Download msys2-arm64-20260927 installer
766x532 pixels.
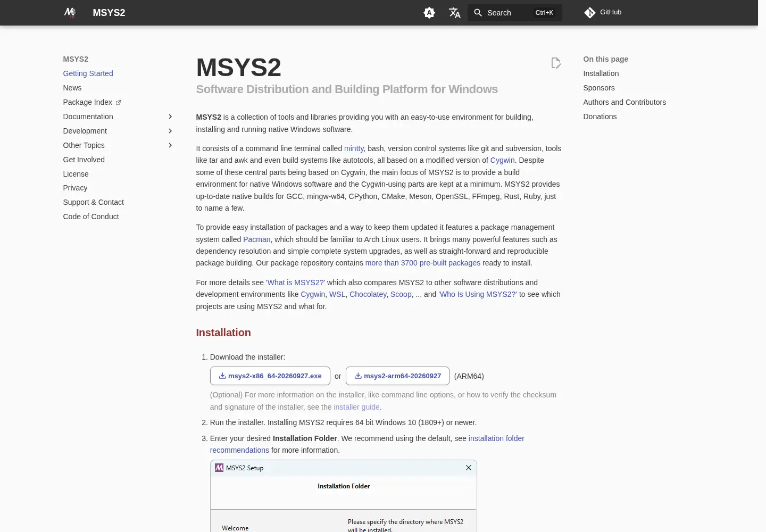tap(397, 376)
